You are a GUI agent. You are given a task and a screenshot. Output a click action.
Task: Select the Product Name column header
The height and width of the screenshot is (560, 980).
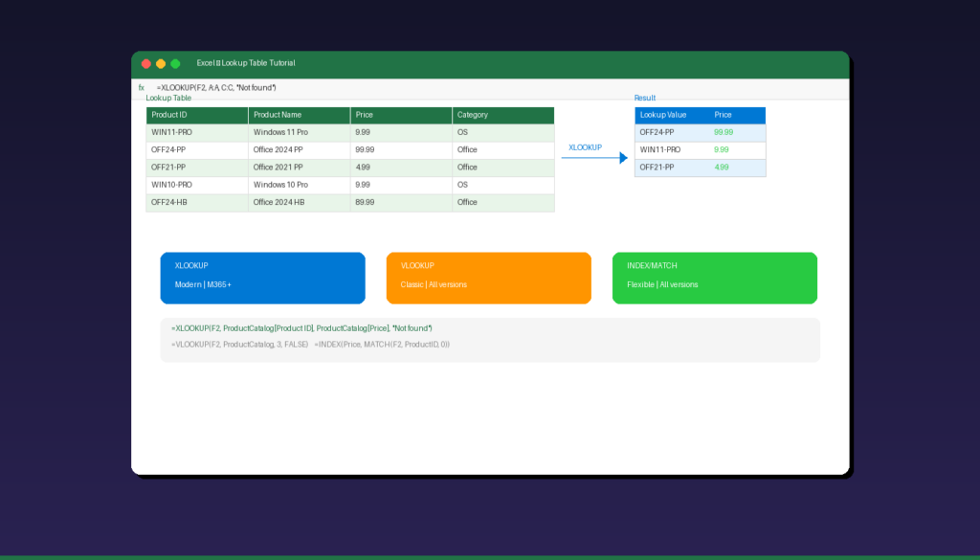pos(299,115)
